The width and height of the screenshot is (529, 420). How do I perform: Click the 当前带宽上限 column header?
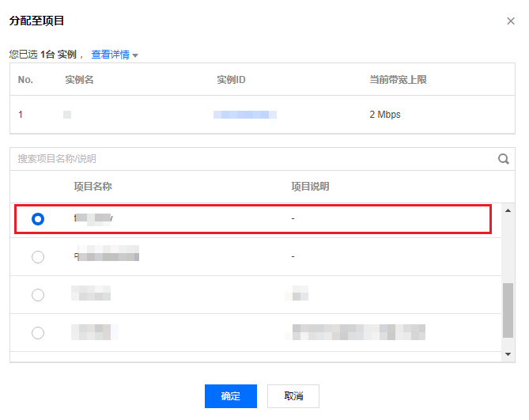point(398,80)
